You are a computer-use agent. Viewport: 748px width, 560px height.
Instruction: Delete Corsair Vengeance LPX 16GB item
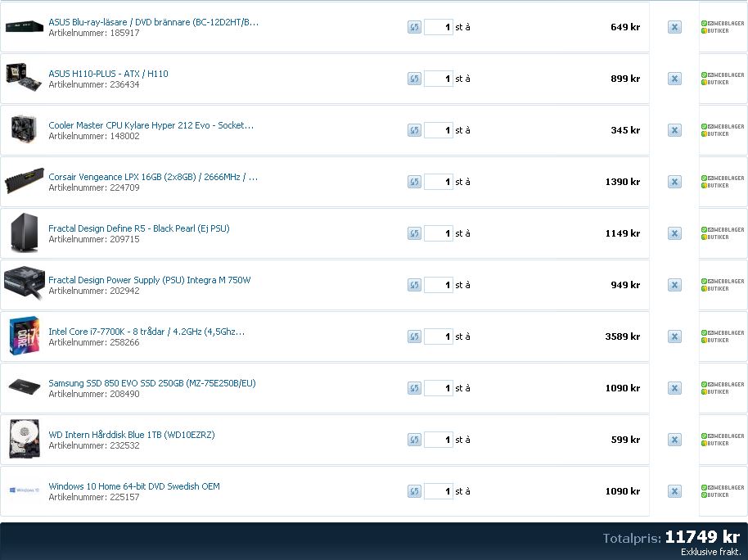point(674,182)
